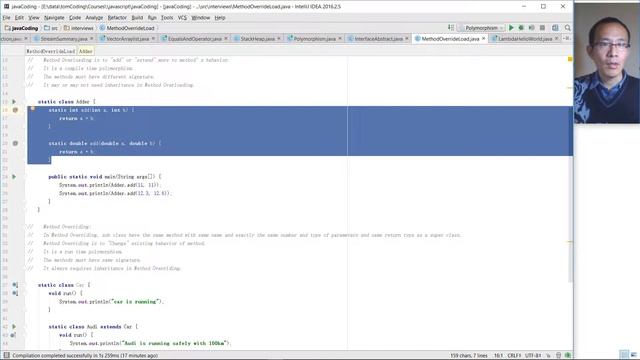Run with coverage icon in toolbar
The width and height of the screenshot is (640, 360).
coord(531,28)
